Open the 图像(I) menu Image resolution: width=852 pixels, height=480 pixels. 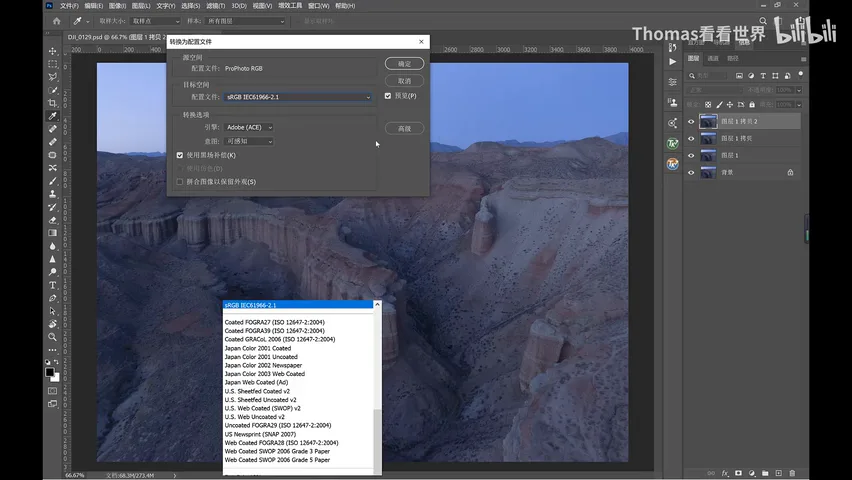(x=117, y=6)
